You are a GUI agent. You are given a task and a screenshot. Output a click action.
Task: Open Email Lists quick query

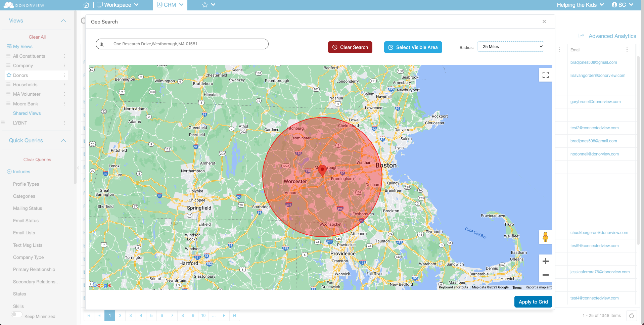click(24, 233)
